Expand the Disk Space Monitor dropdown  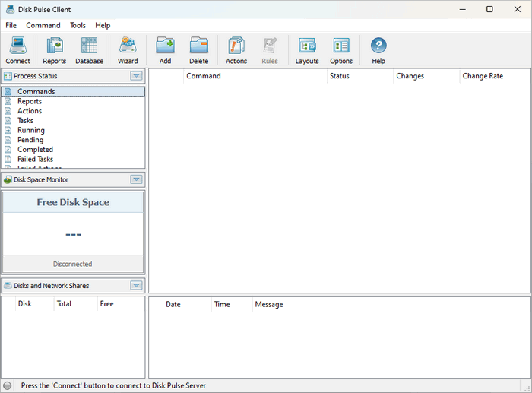point(136,179)
